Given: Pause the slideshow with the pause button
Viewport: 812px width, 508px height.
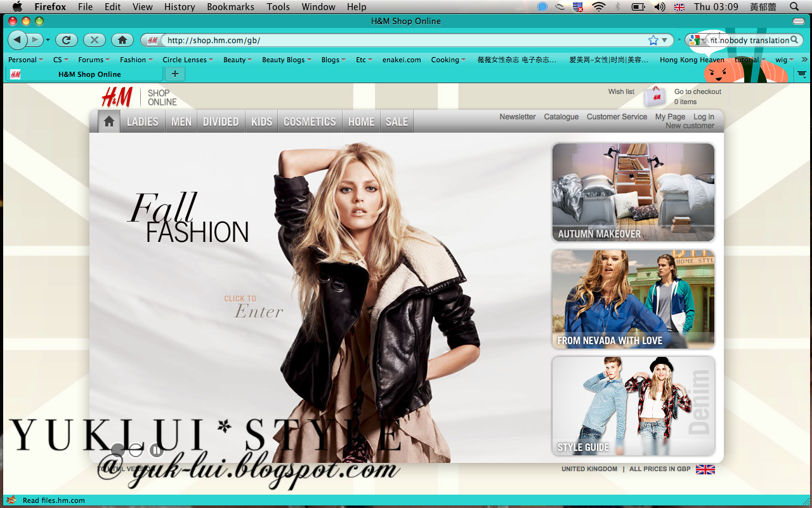Looking at the screenshot, I should 156,450.
